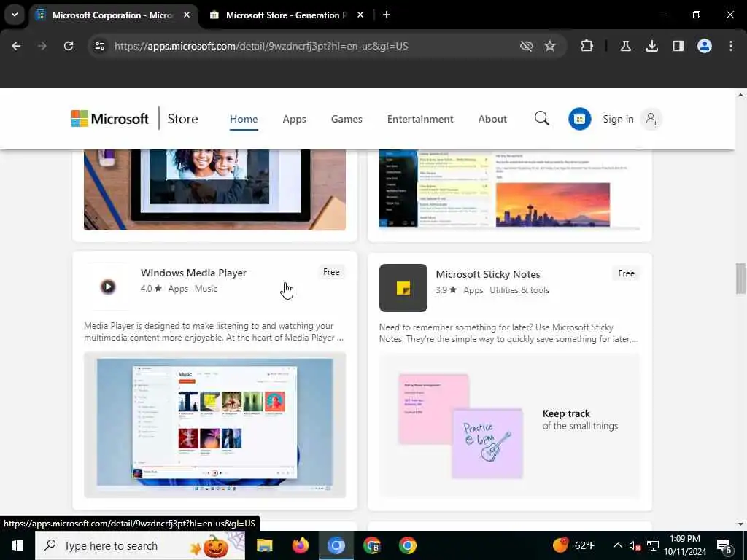Image resolution: width=747 pixels, height=560 pixels.
Task: Click the tracking protection eye icon
Action: tap(526, 46)
